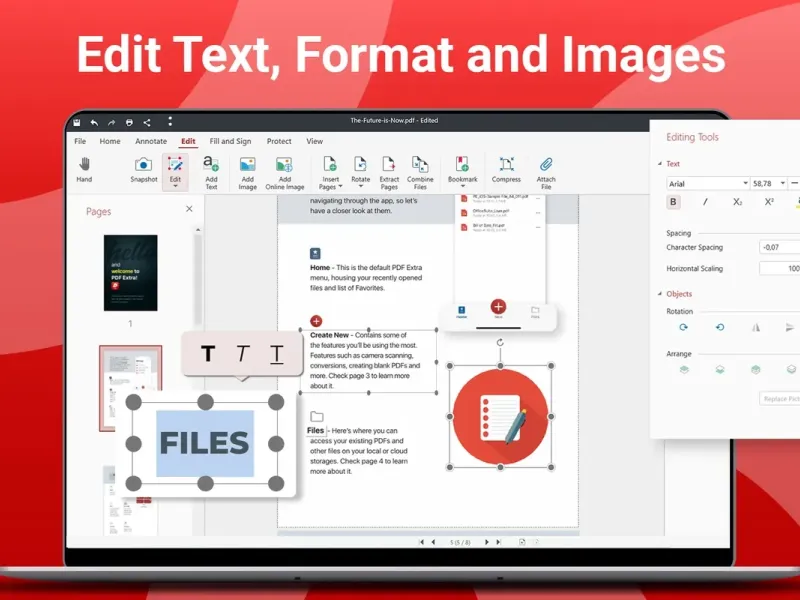
Task: Click the Extract Pages tool
Action: [x=389, y=173]
